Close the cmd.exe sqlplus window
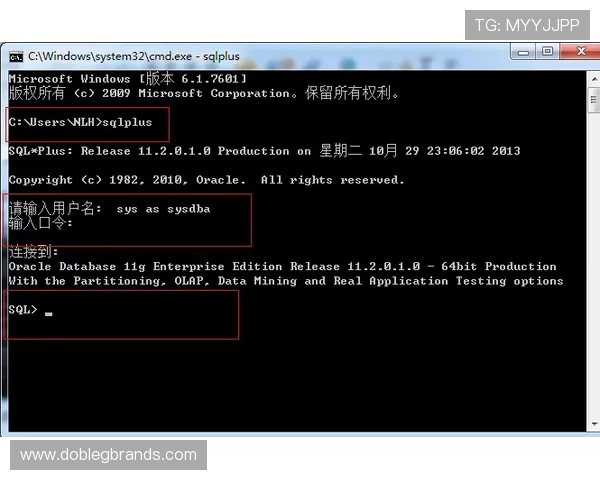600x480 pixels. click(578, 52)
